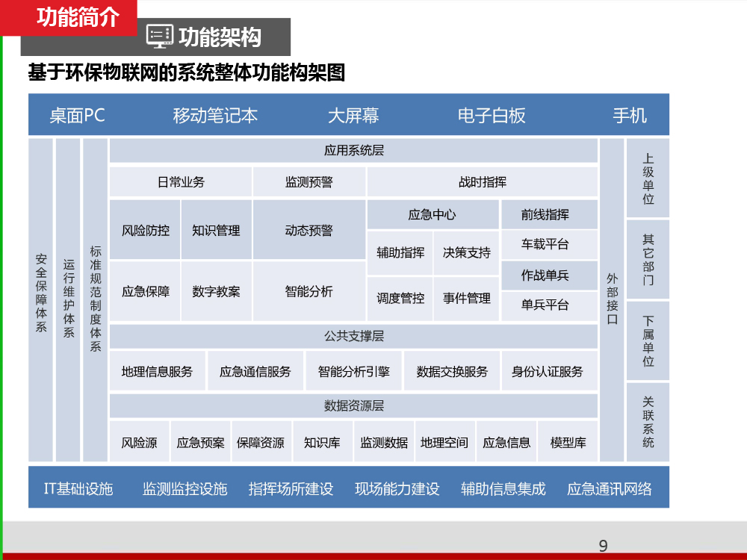This screenshot has width=747, height=560.
Task: Select the 功能架构 section title
Action: coord(219,37)
